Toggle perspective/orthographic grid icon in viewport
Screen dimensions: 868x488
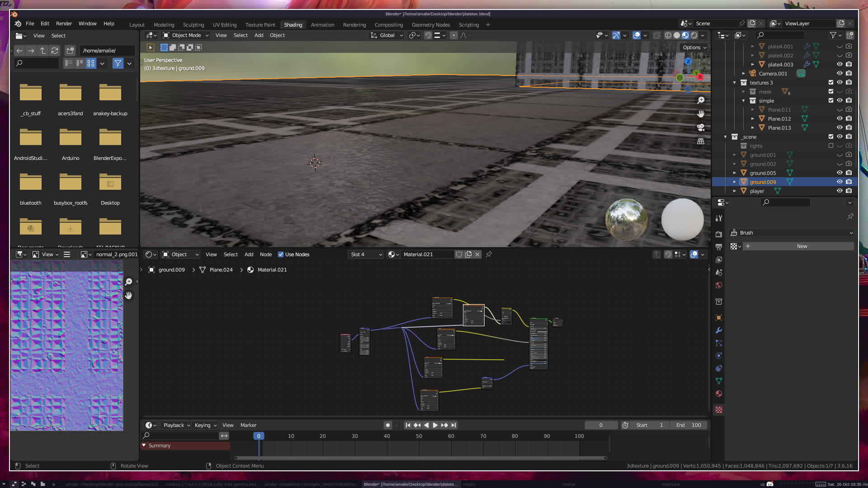click(x=701, y=141)
